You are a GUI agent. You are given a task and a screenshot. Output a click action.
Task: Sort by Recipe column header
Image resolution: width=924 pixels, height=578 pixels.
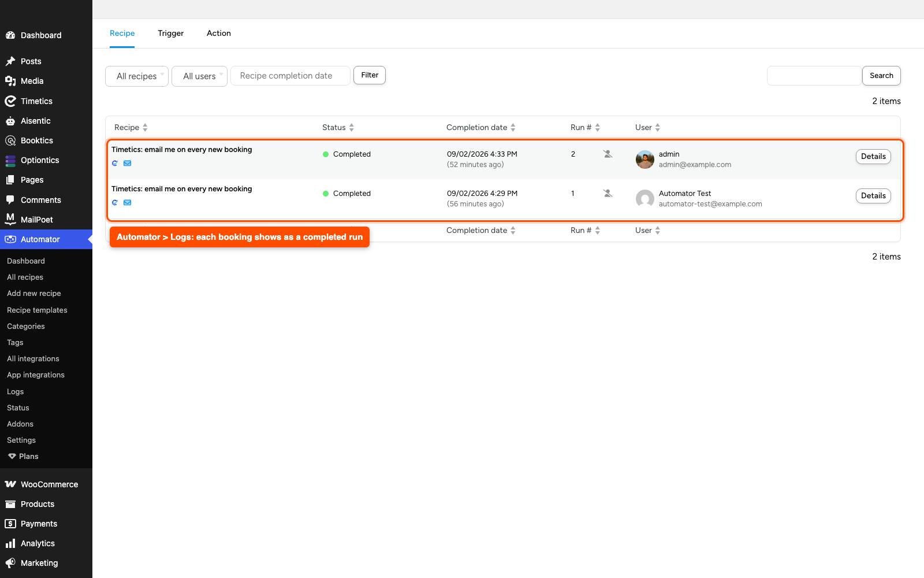[x=131, y=128]
